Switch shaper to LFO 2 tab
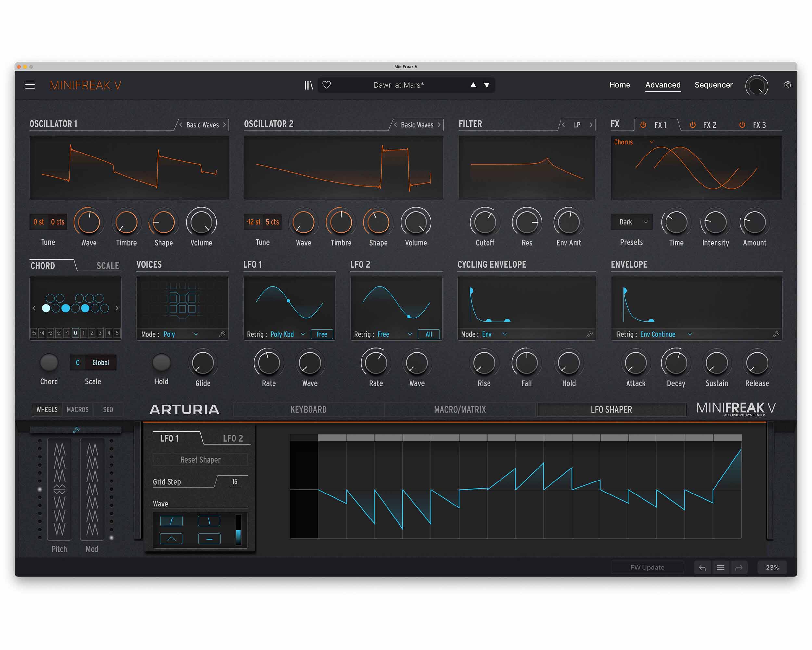 click(233, 438)
